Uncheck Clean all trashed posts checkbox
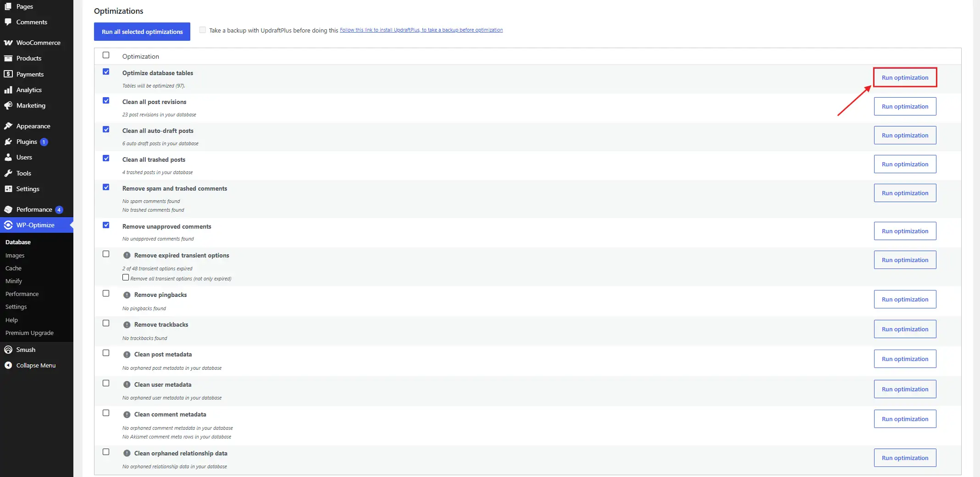This screenshot has width=980, height=477. coord(106,158)
